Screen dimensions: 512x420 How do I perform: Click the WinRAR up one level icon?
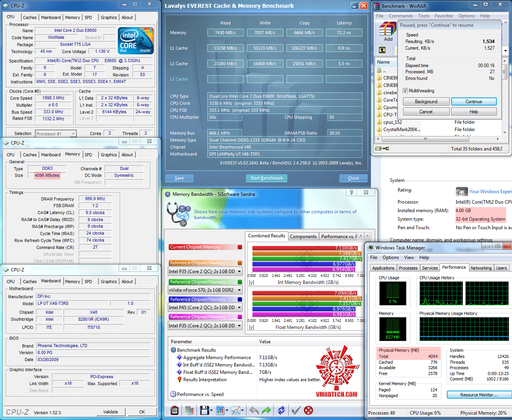point(382,50)
